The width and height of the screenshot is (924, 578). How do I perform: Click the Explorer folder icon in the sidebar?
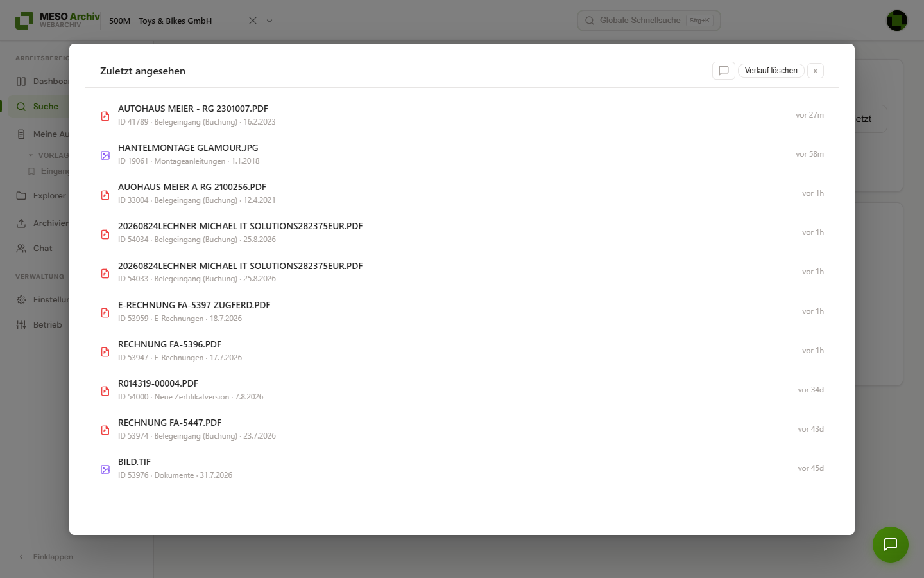21,196
